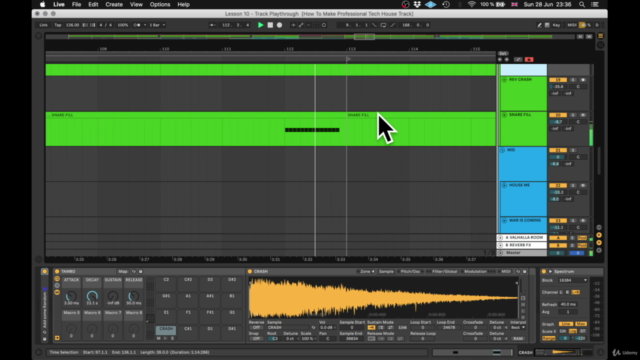Image resolution: width=640 pixels, height=360 pixels.
Task: Open the Spectrum Block size dropdown 16384
Action: [573, 280]
